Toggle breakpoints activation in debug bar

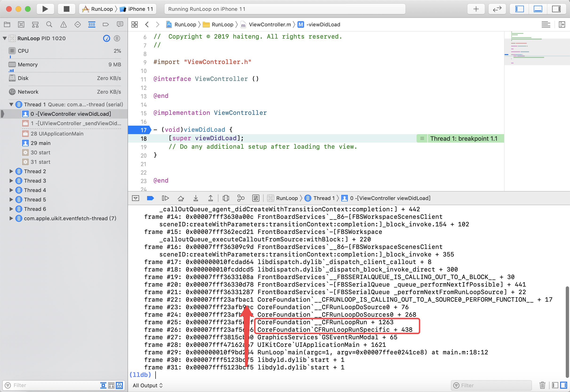[x=150, y=198]
